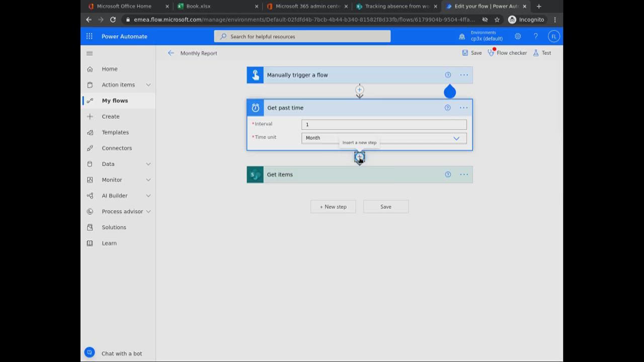Click the Get items step title
Screen dimensions: 644x362
[280, 174]
